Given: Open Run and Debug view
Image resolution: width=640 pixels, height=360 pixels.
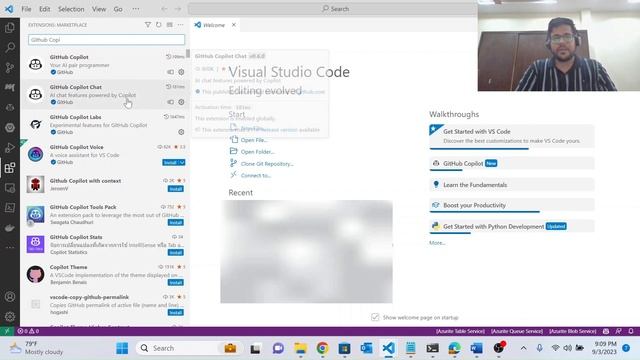Looking at the screenshot, I should (x=10, y=147).
